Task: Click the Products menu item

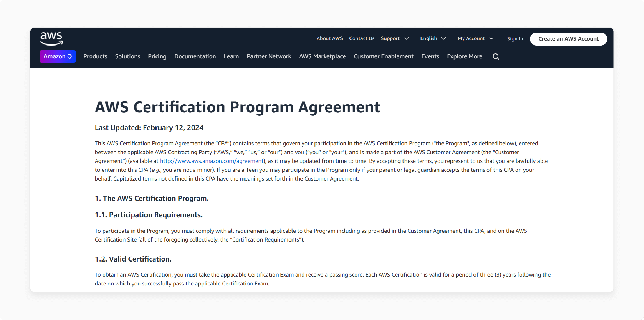Action: 95,56
